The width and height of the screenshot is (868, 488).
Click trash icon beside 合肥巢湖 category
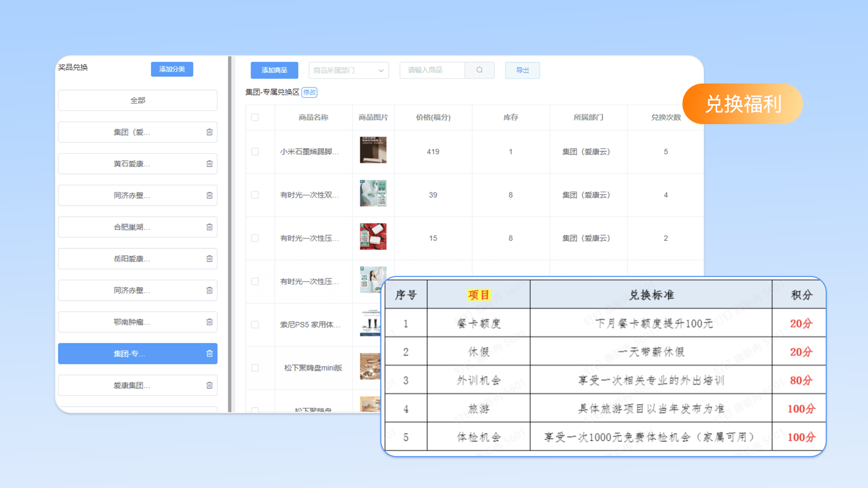(209, 227)
